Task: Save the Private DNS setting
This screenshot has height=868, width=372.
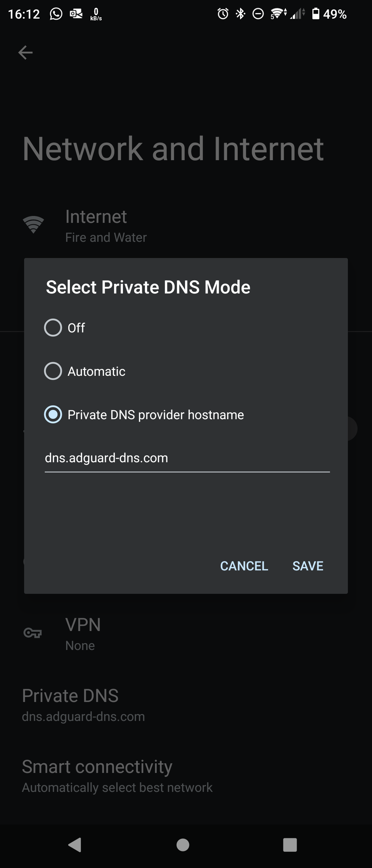Action: tap(308, 566)
